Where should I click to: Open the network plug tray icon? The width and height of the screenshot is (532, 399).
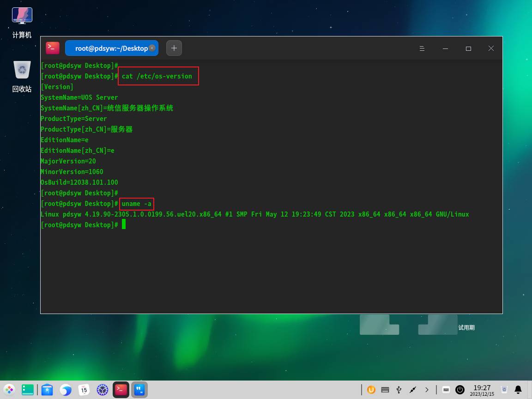point(413,390)
